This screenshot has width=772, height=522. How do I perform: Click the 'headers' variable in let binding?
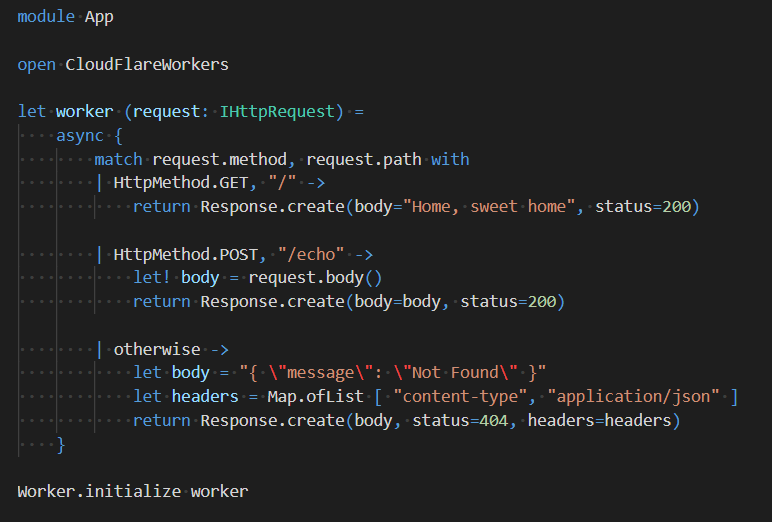coord(205,396)
